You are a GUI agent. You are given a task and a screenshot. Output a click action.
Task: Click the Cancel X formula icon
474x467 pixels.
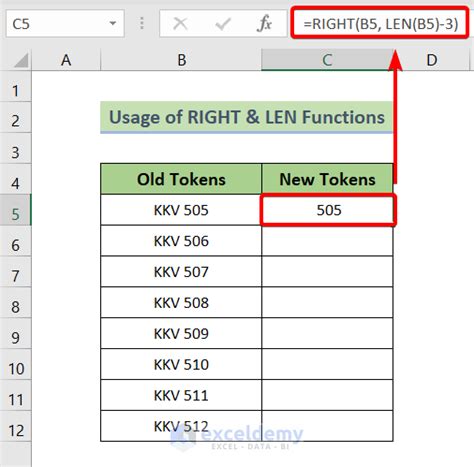click(x=180, y=24)
